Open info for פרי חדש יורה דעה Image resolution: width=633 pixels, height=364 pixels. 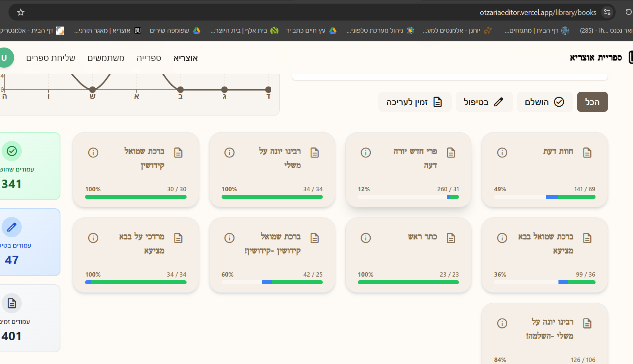(x=365, y=153)
